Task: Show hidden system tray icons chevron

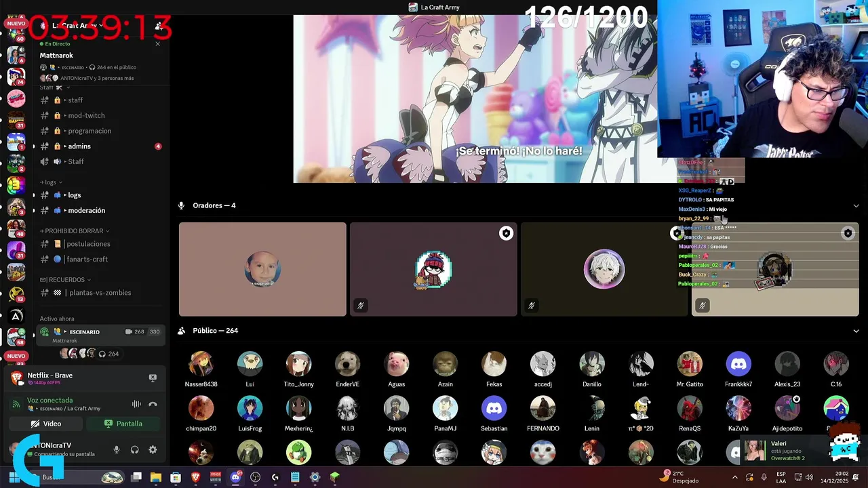Action: point(735,477)
